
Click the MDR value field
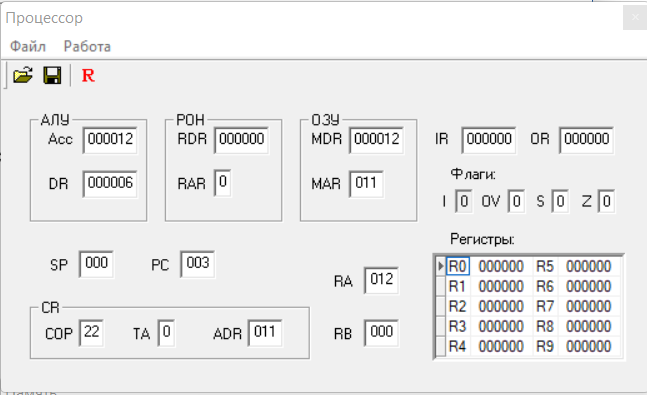point(376,140)
